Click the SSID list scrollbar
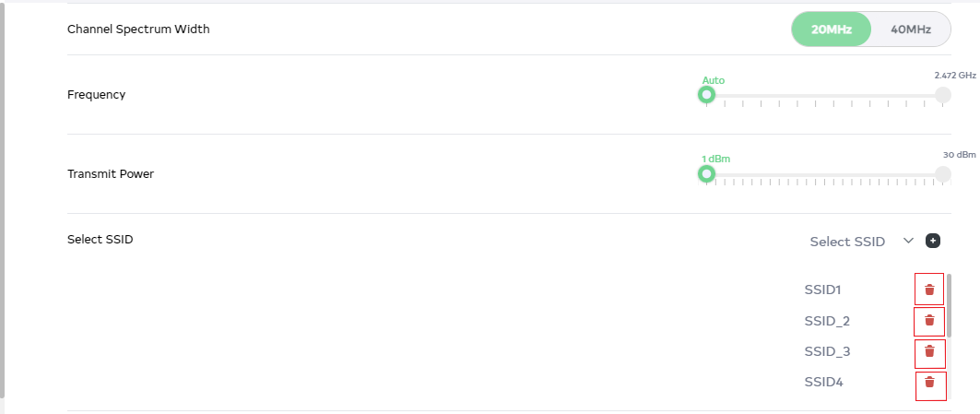 [x=949, y=305]
